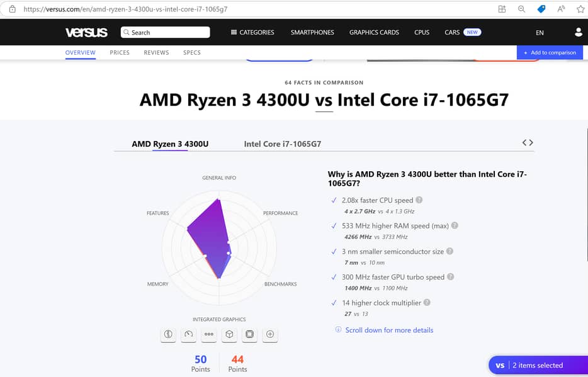This screenshot has width=588, height=377.
Task: Click the Add to comparison button
Action: (x=550, y=53)
